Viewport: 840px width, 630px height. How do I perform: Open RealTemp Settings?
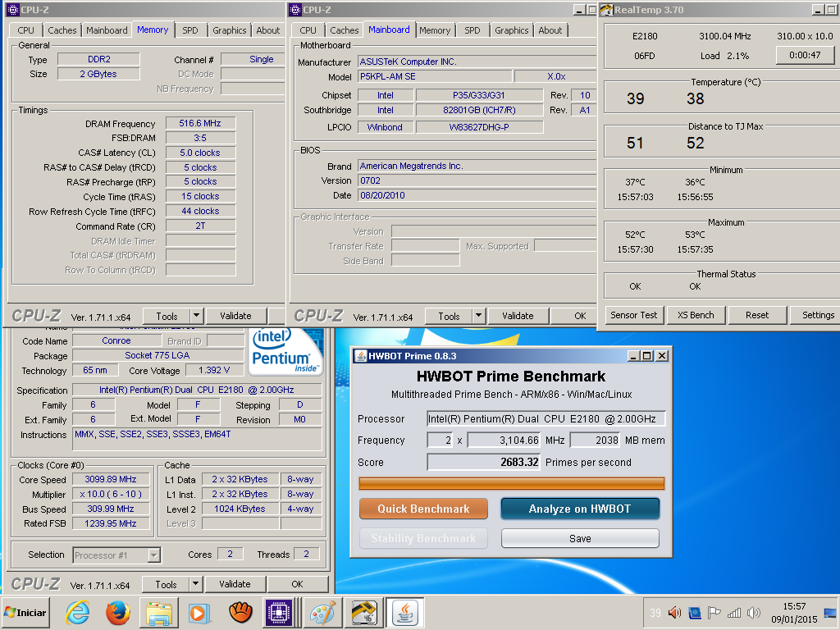pos(817,315)
